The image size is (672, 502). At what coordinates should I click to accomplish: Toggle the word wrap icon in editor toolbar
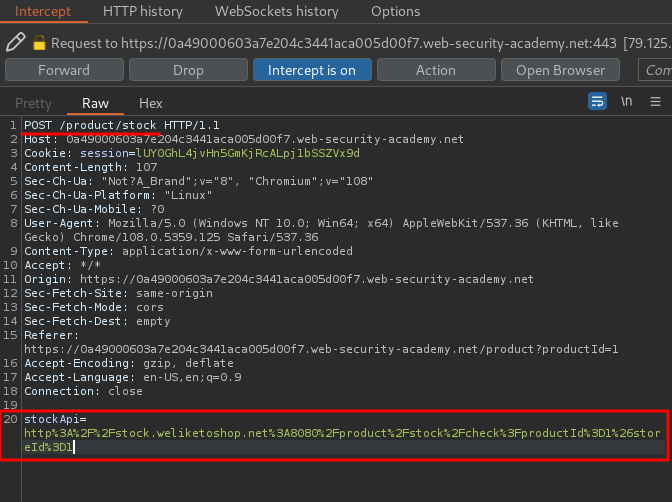[x=597, y=102]
